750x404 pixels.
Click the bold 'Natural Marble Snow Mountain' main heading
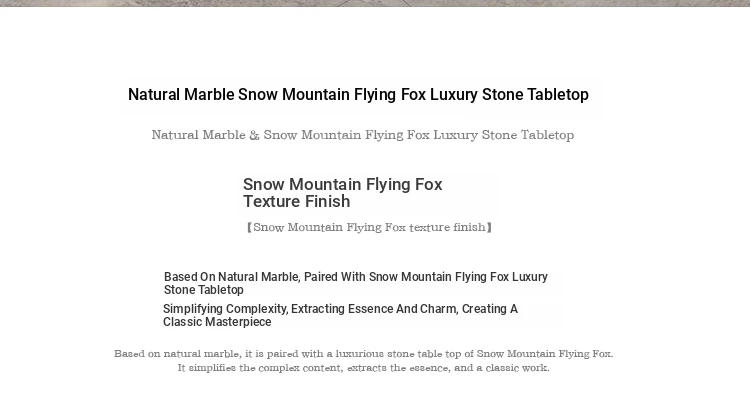(358, 95)
